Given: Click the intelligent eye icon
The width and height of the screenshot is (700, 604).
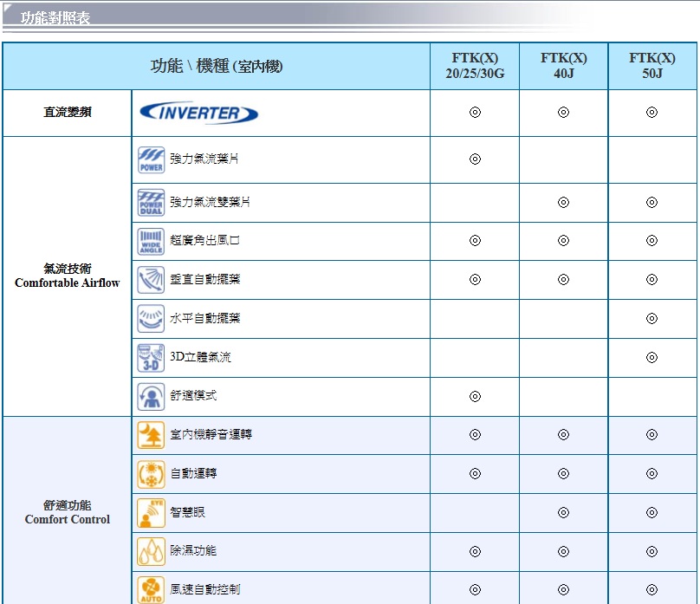Looking at the screenshot, I should tap(151, 513).
